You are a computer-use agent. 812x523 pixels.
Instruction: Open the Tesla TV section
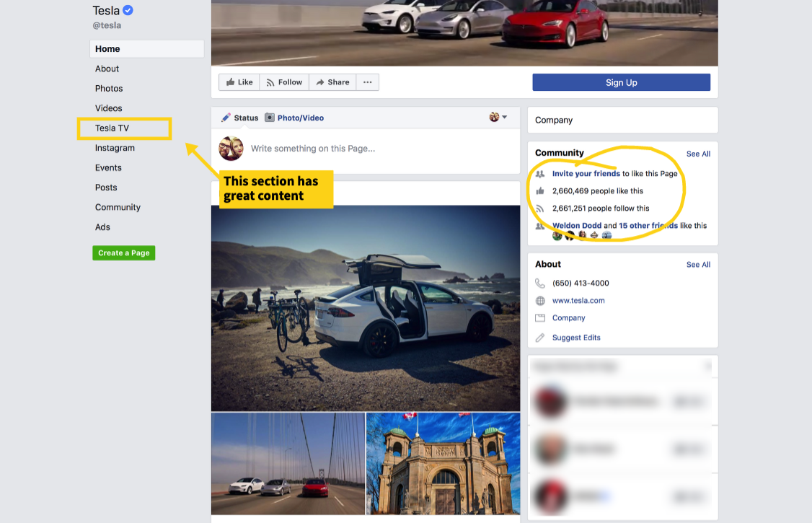pyautogui.click(x=112, y=128)
